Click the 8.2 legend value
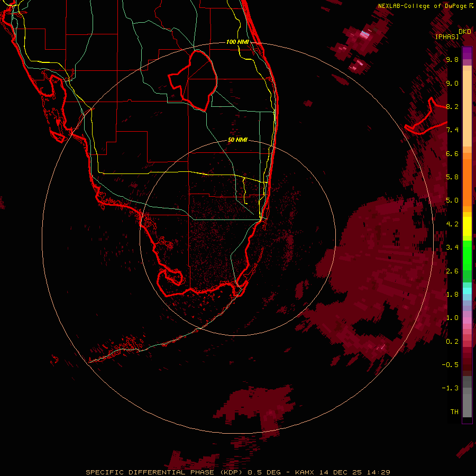 452,107
